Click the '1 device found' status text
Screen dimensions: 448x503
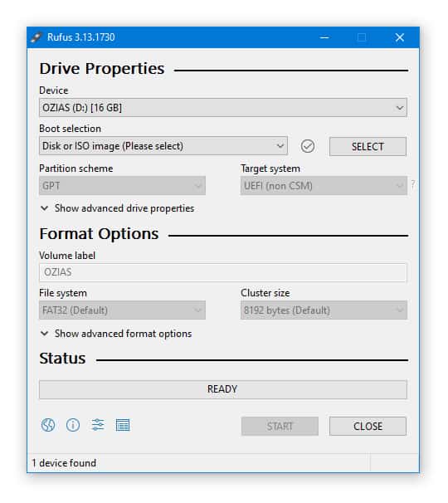point(64,463)
